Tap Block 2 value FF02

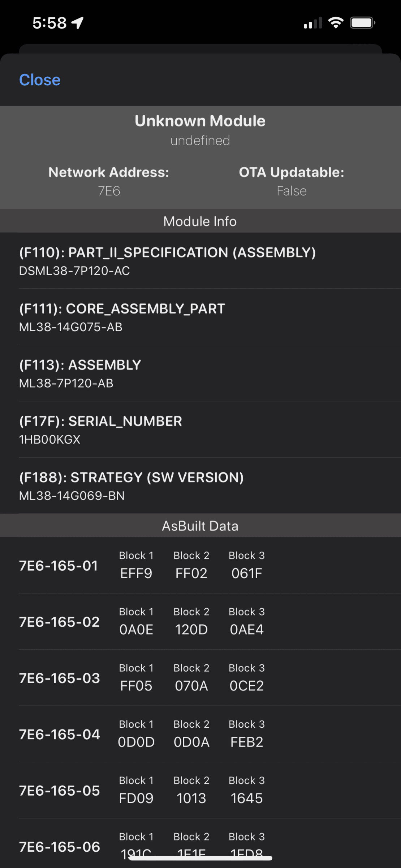coord(191,573)
